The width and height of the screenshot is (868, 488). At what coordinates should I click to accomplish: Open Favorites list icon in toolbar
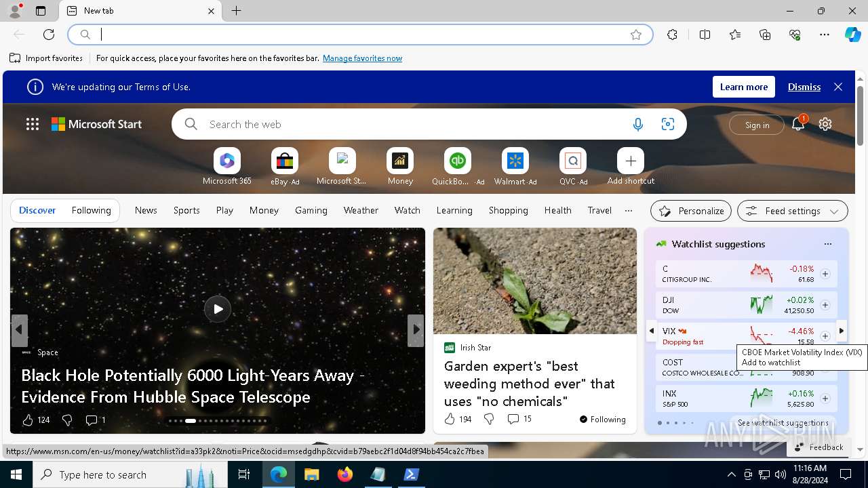[735, 35]
